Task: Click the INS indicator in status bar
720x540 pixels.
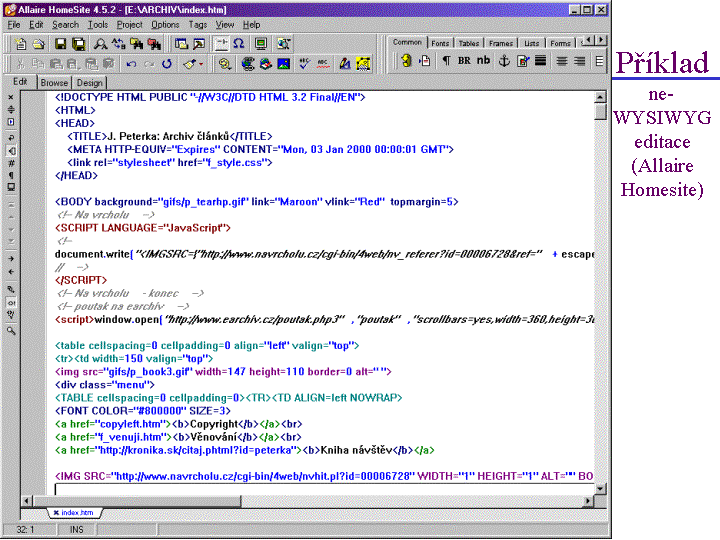Action: 77,529
